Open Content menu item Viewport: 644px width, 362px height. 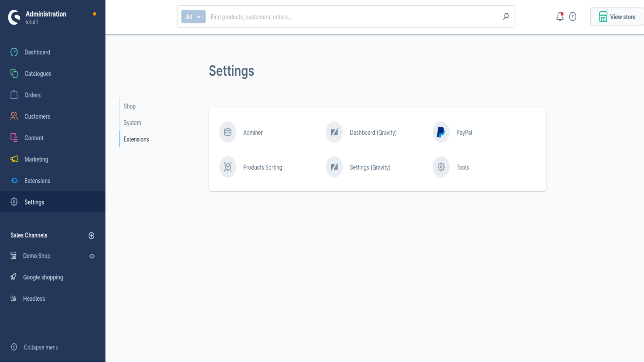coord(34,138)
